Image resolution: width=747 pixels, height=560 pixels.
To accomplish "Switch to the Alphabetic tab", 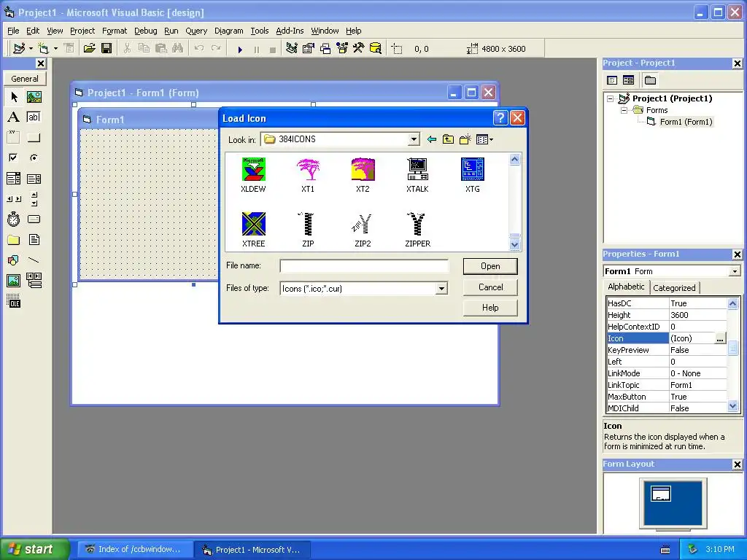I will click(626, 287).
